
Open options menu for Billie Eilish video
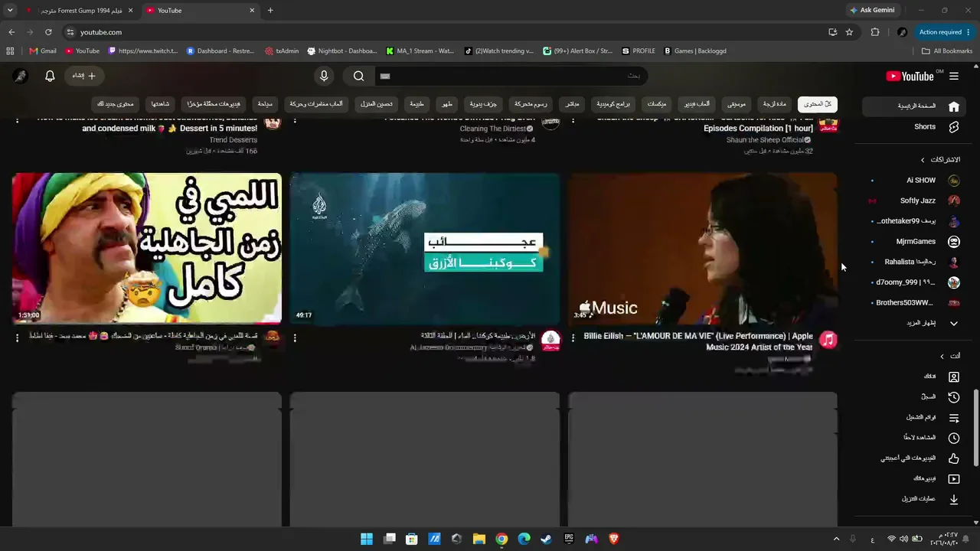(x=573, y=337)
